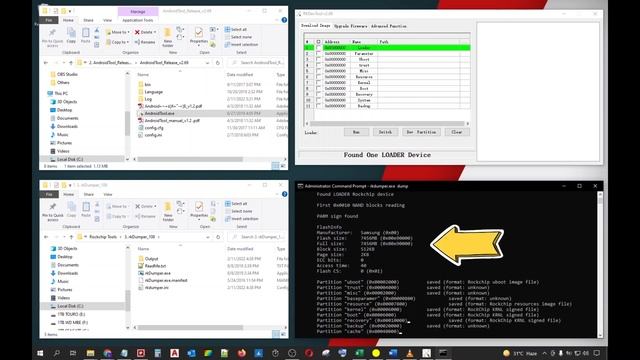Open Quick Access Toolbar dropdown in AndroidTool Explorer

pyautogui.click(x=71, y=11)
